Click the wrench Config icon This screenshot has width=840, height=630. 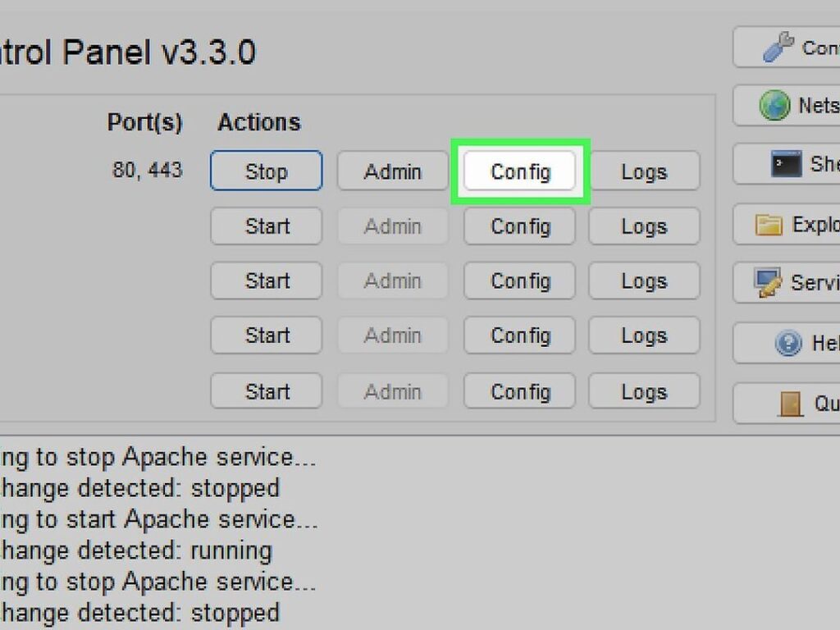point(778,47)
